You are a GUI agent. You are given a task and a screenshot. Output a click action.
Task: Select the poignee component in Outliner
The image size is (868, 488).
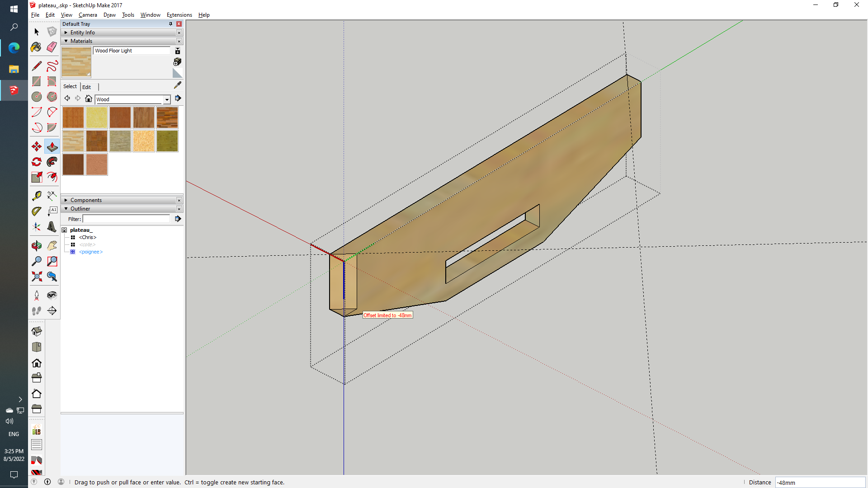click(91, 252)
